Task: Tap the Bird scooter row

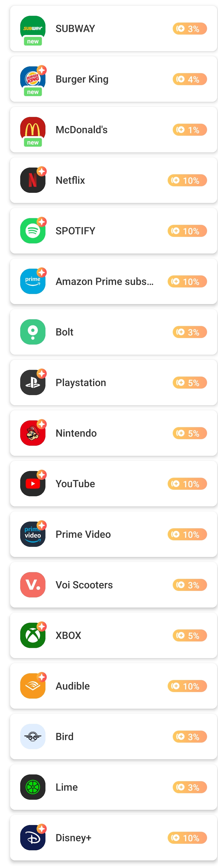Action: coord(113,736)
